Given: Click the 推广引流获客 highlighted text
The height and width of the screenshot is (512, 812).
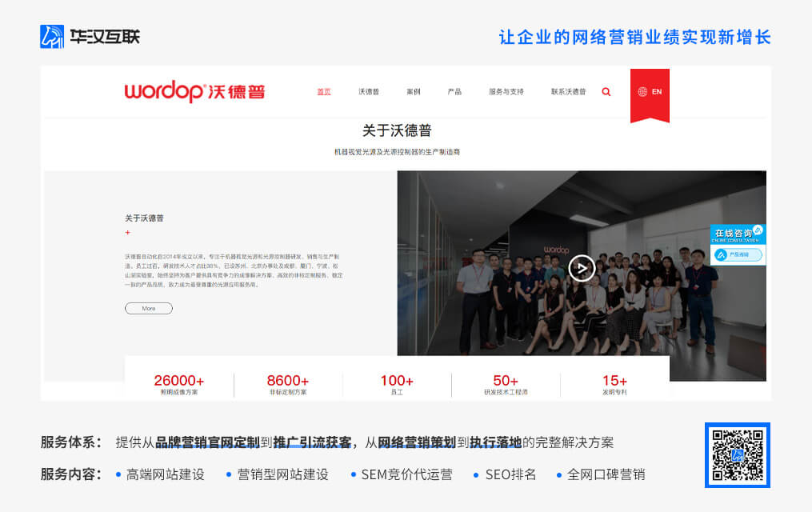Looking at the screenshot, I should click(312, 442).
